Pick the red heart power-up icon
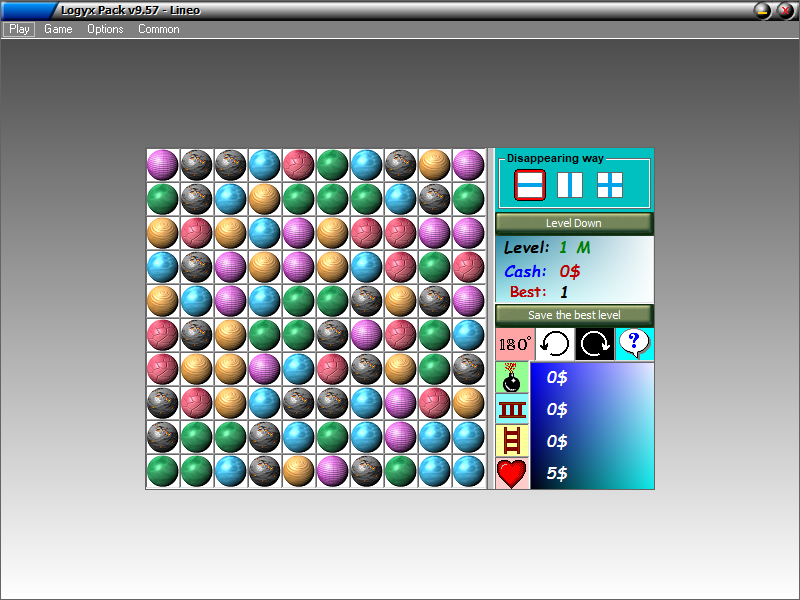This screenshot has height=600, width=800. (512, 473)
